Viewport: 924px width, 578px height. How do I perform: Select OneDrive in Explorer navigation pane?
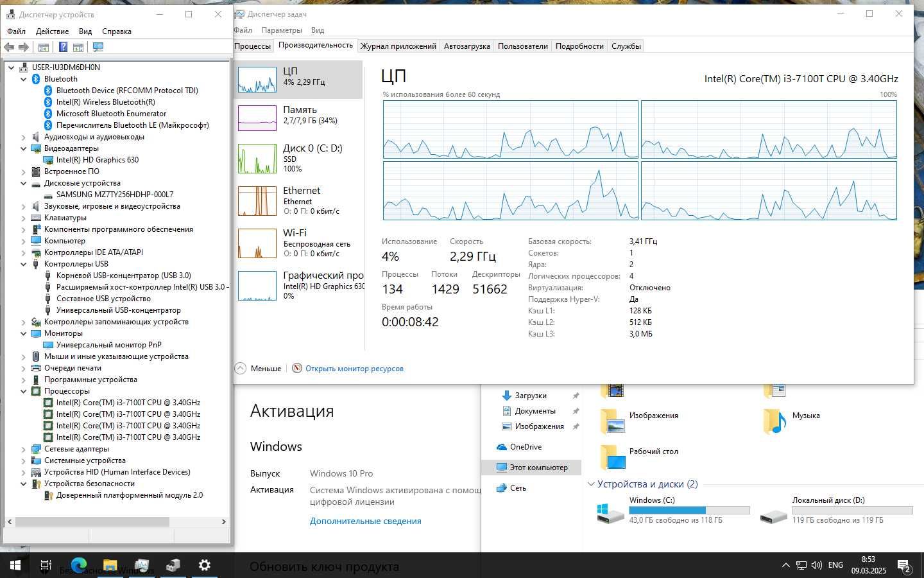point(526,447)
